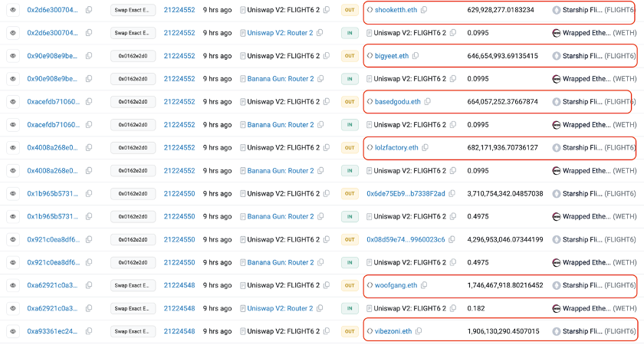
Task: Copy address 0x08d59e74...9960023c6
Action: [452, 239]
